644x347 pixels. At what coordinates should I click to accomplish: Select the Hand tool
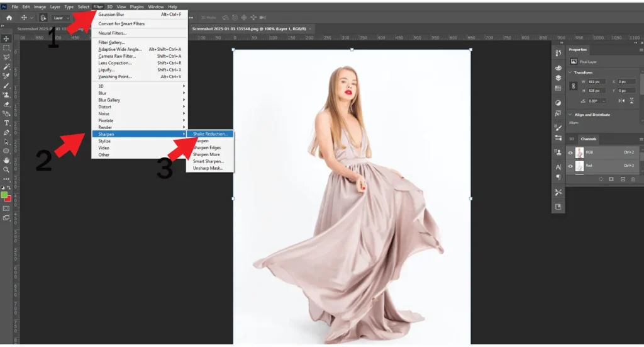pos(6,160)
